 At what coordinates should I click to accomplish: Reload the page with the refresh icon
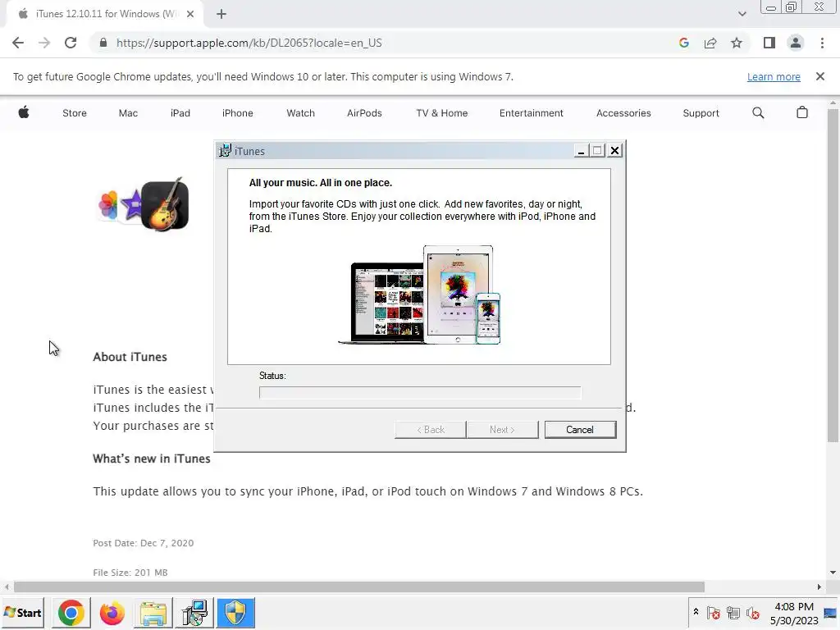coord(71,43)
